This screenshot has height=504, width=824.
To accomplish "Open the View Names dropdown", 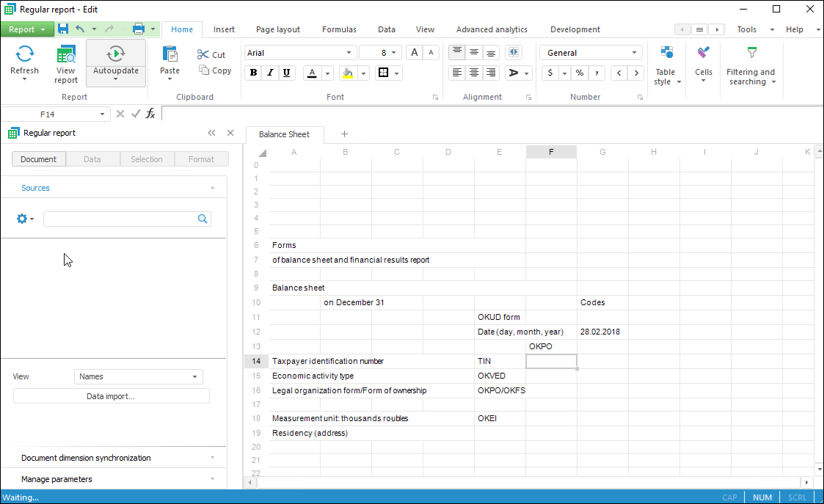I will coord(139,376).
